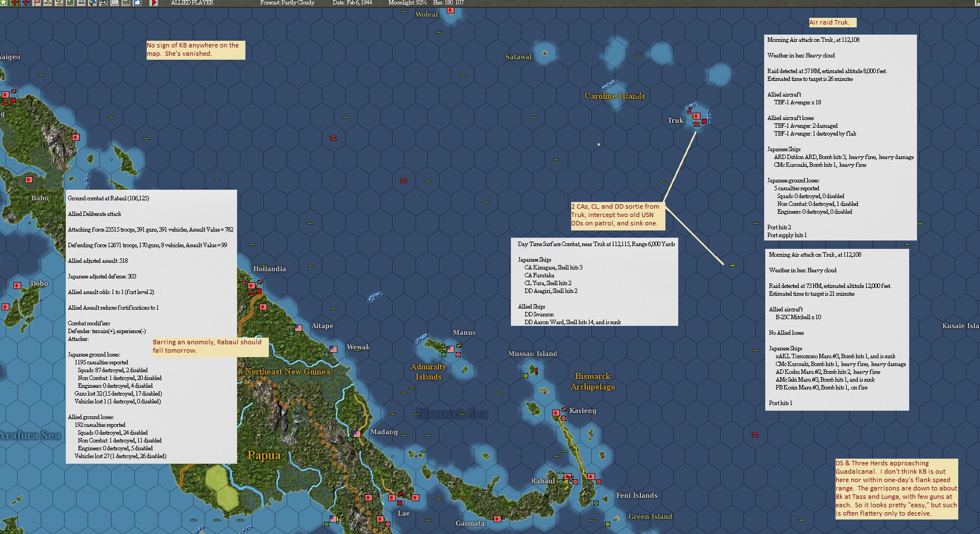The image size is (980, 534).
Task: Click the stacked yellow planes toolbar icon
Action: (59, 3)
